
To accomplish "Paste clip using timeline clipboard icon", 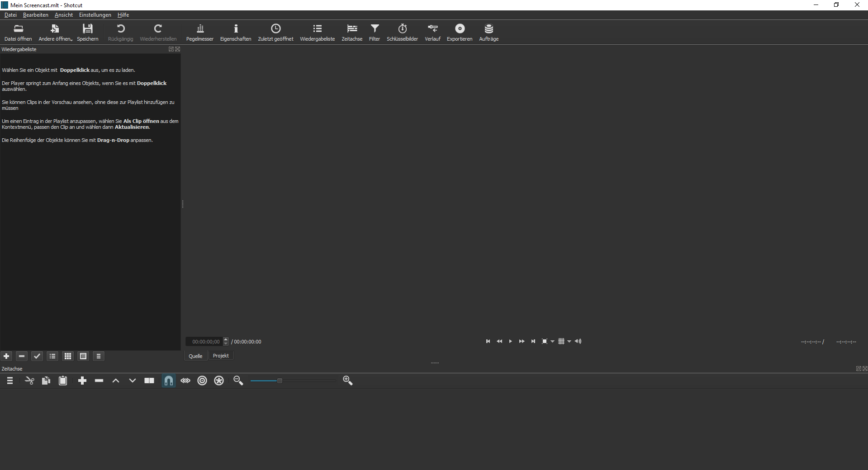I will tap(63, 381).
